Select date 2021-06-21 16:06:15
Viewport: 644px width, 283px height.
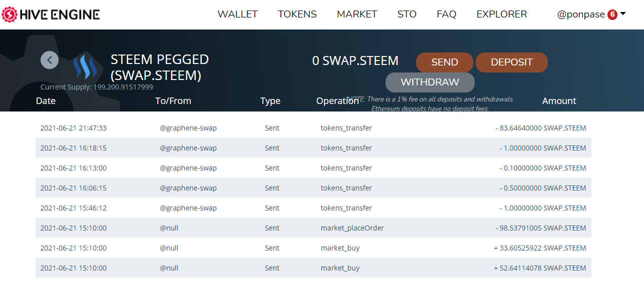tap(74, 188)
